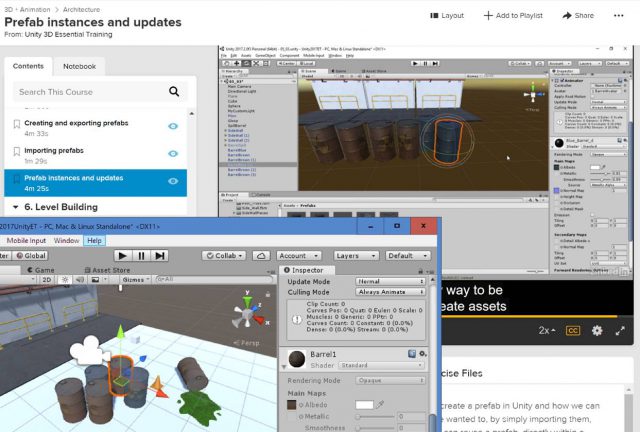Click the lock icon beside the scene gizmo

268,294
